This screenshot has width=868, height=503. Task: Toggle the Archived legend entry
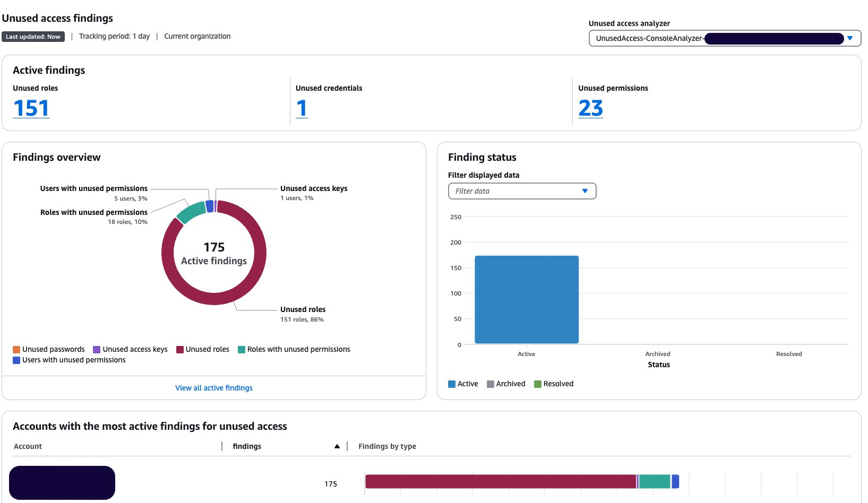pos(506,383)
